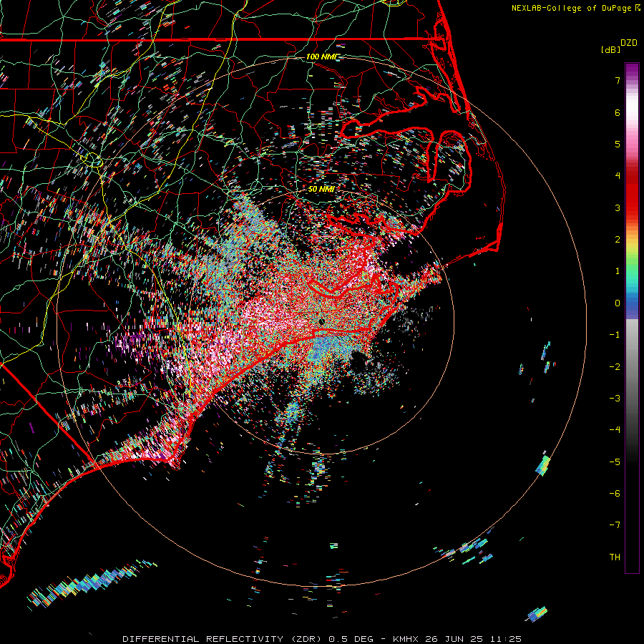Click the 3 value on color scale
This screenshot has width=644, height=644.
coord(618,208)
